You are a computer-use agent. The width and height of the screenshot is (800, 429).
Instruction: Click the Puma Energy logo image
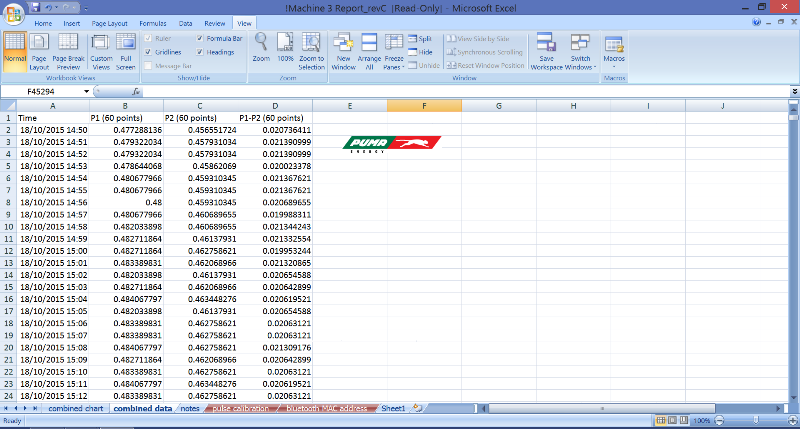tap(392, 144)
